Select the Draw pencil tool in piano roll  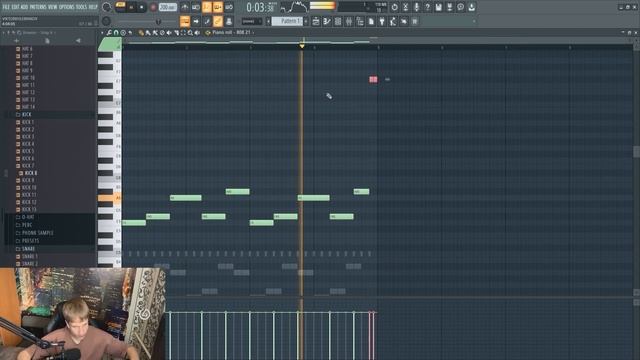pos(141,33)
